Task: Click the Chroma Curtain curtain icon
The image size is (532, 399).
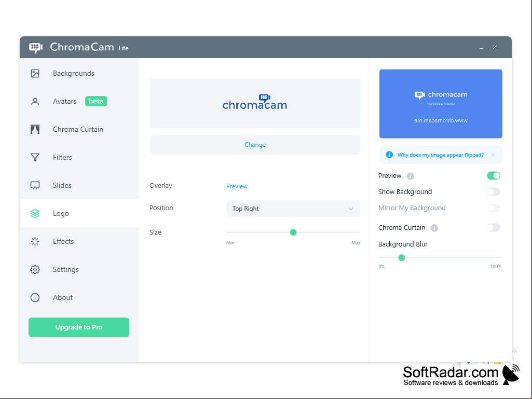Action: click(35, 129)
